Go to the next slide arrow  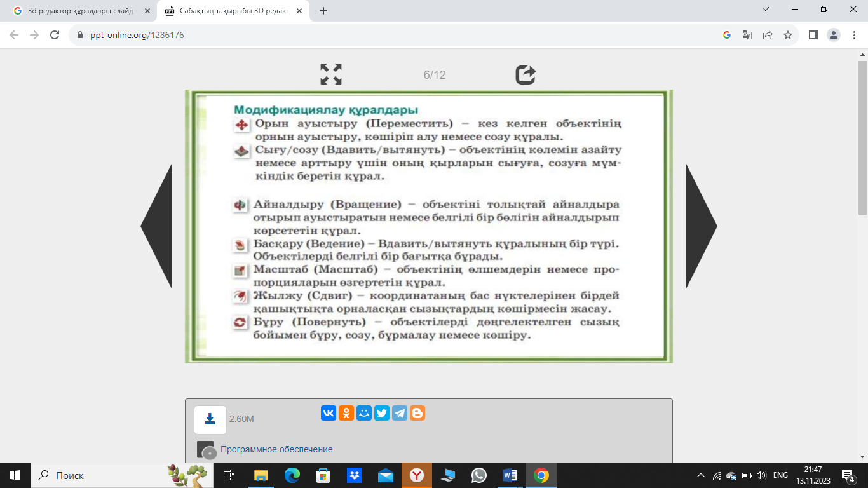[x=702, y=226]
